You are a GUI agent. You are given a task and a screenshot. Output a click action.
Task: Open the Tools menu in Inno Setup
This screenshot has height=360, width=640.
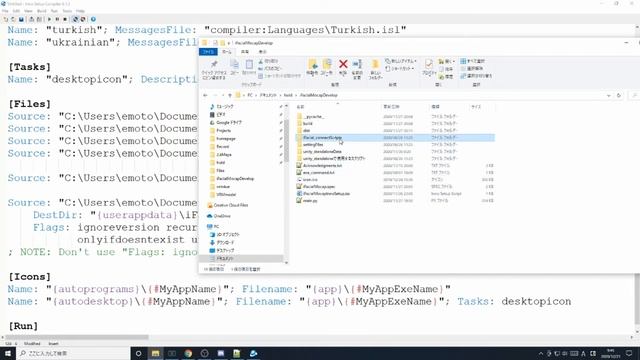point(67,11)
